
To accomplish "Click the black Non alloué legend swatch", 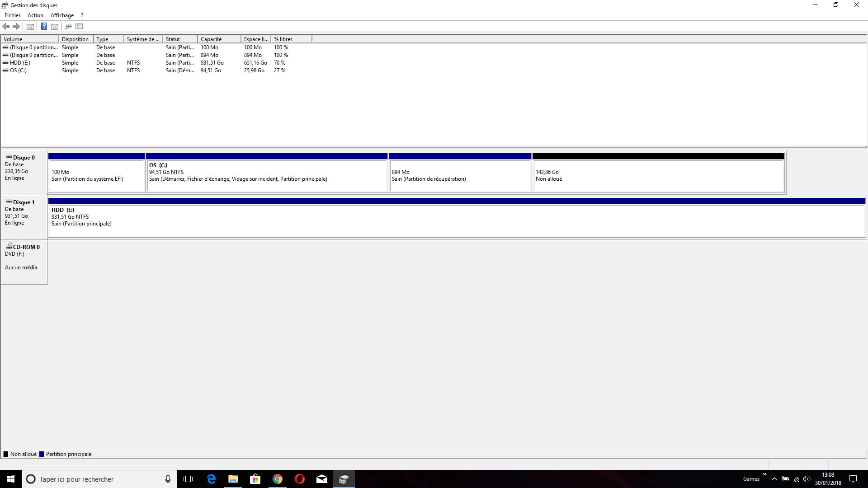I will coord(6,454).
